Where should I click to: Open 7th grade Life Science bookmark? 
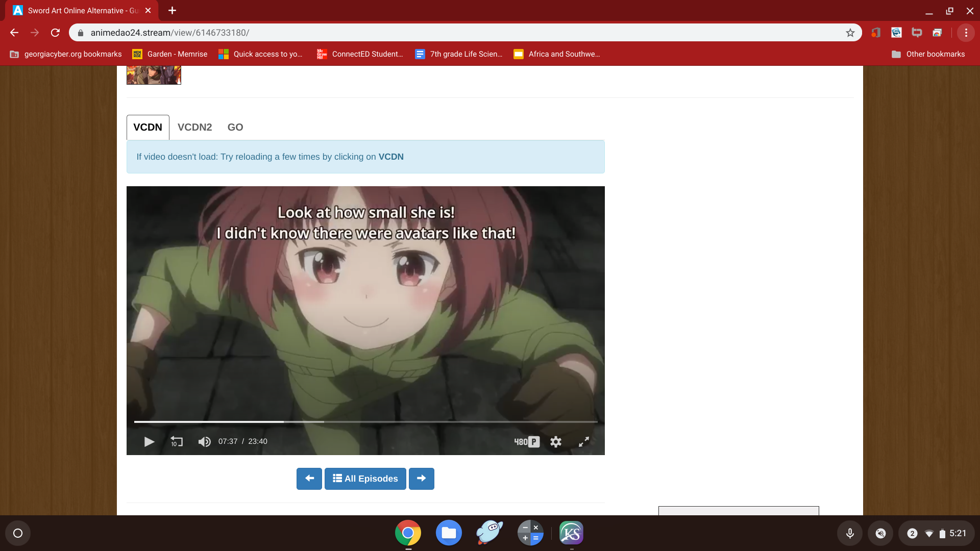tap(458, 54)
